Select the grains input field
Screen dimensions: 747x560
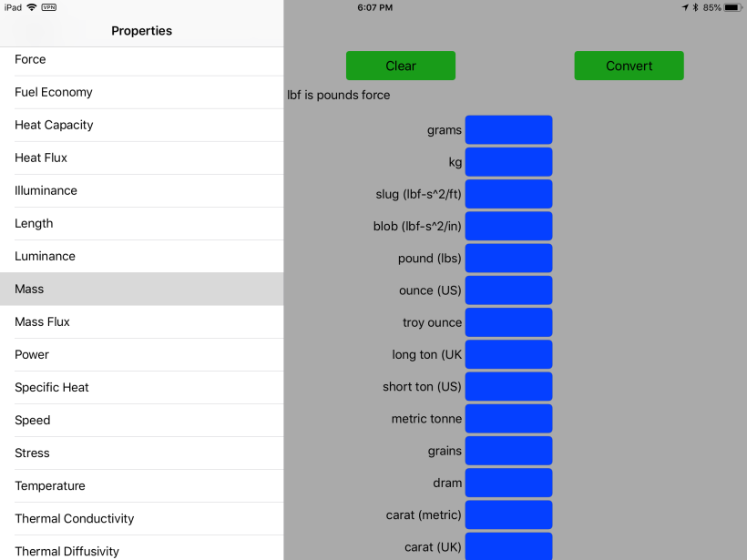509,451
